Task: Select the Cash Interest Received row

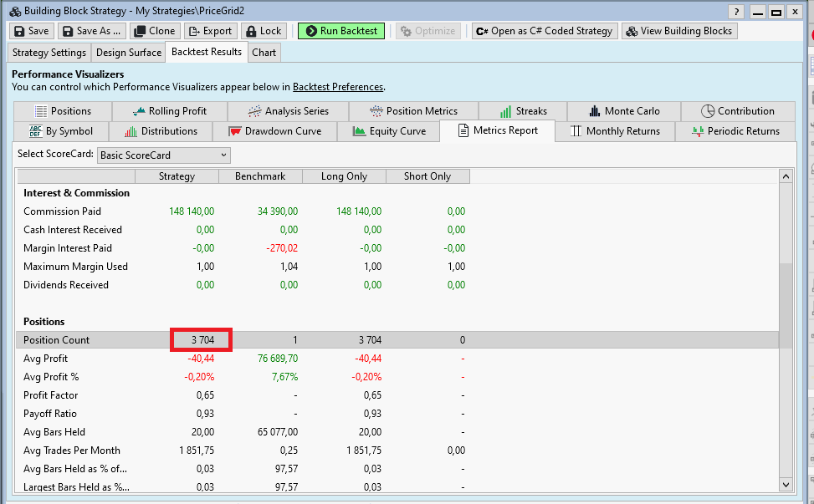Action: pyautogui.click(x=398, y=230)
